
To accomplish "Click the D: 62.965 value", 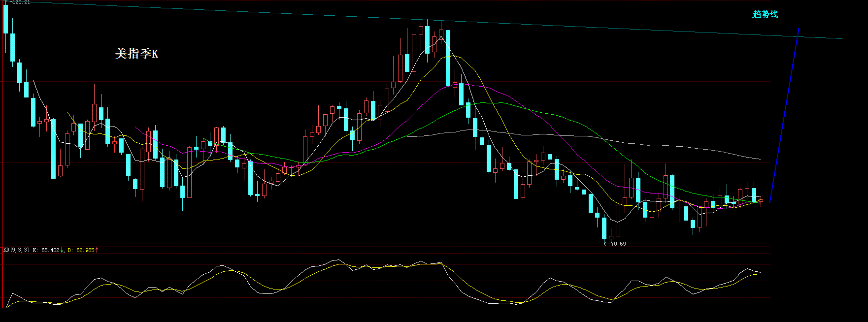I will click(81, 250).
